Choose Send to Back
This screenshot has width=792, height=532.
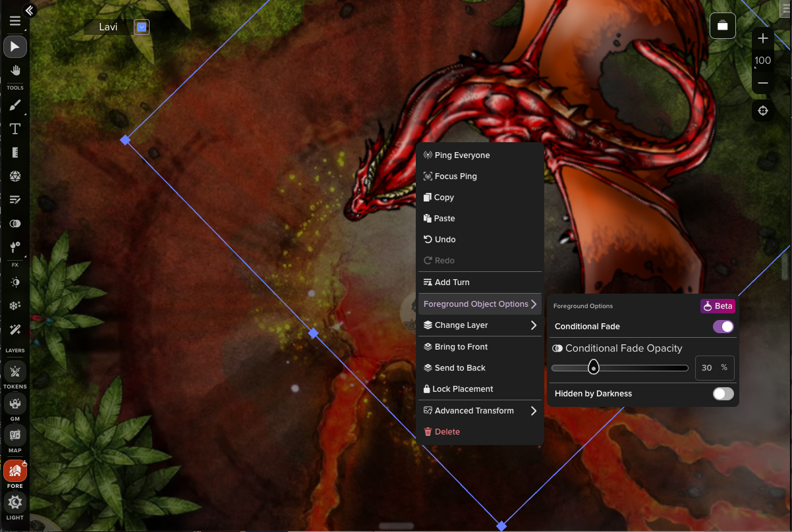pyautogui.click(x=480, y=368)
